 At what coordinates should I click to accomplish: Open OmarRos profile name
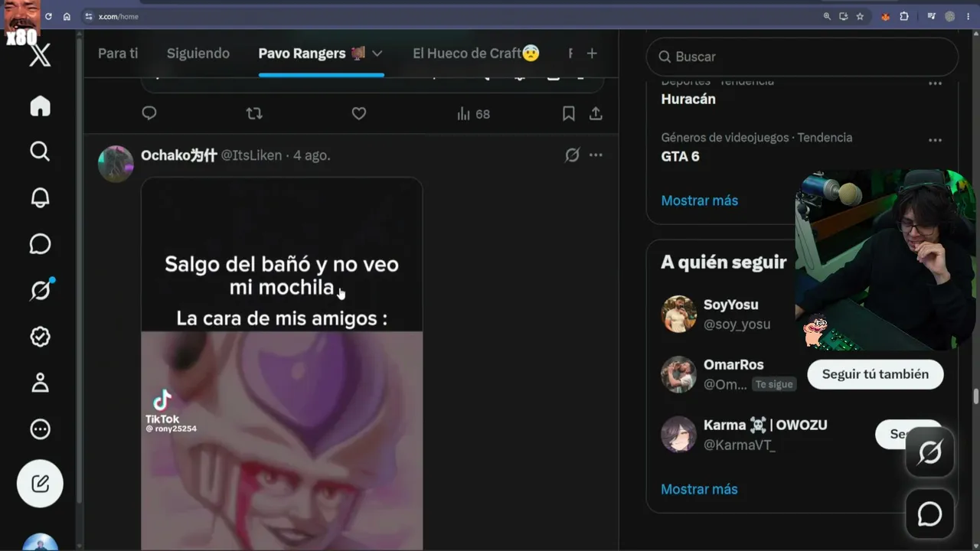point(733,365)
